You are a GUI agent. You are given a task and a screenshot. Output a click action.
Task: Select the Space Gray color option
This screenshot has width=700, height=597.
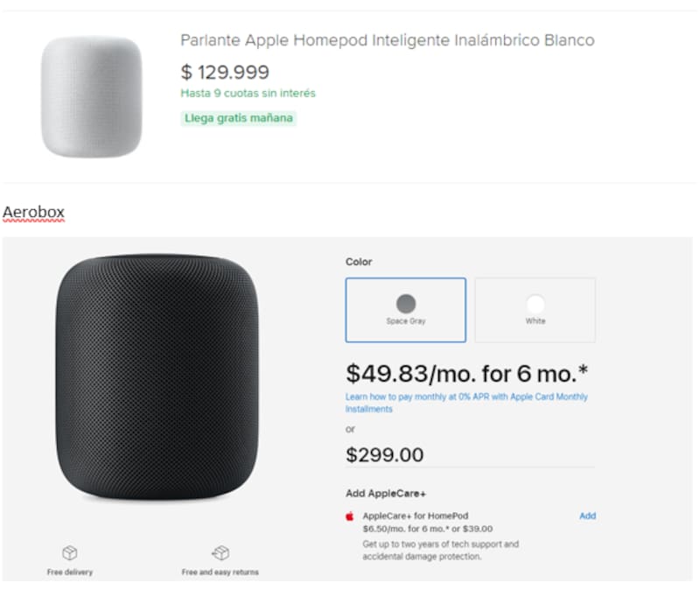click(406, 310)
